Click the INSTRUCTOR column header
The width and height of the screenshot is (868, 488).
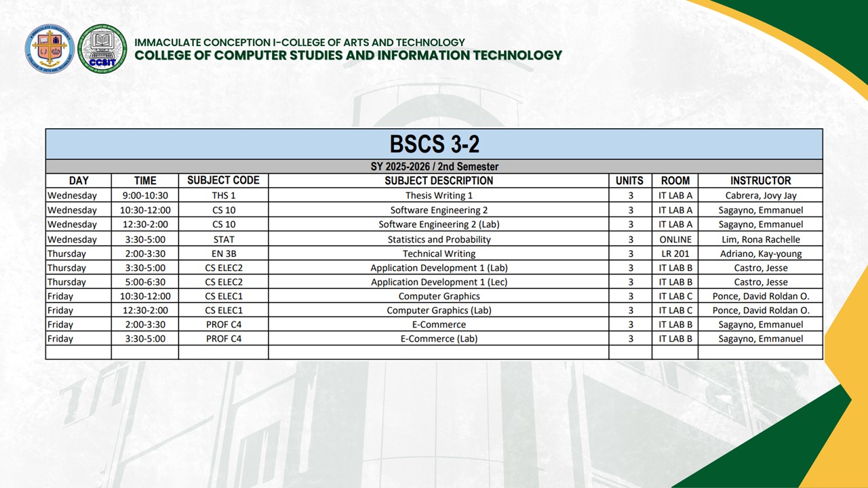760,181
